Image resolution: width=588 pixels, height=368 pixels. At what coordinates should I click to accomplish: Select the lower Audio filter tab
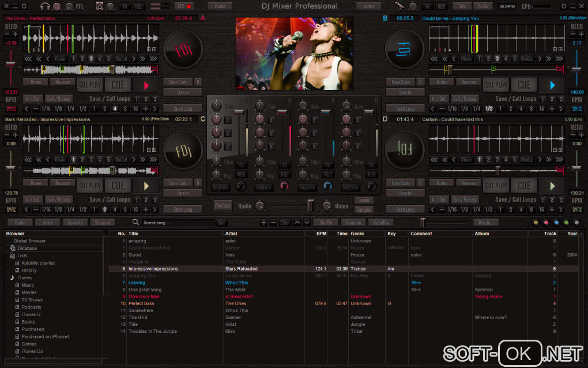point(20,223)
